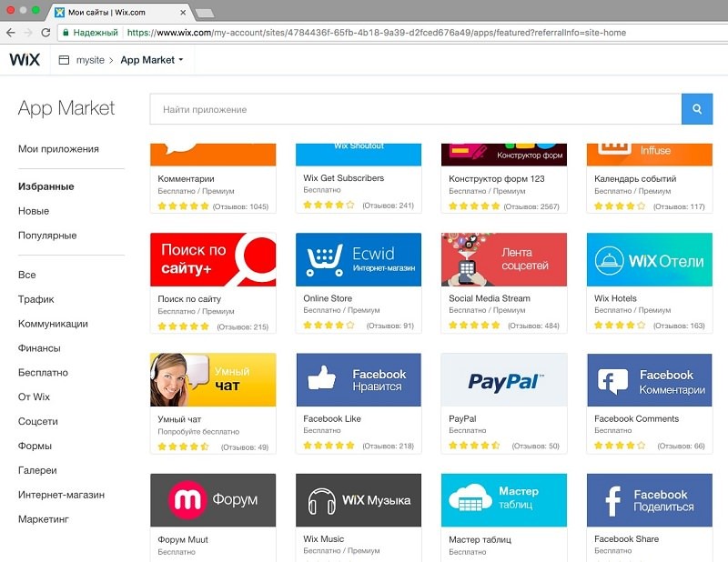Open the Social Media Stream app thumbnail
Image resolution: width=728 pixels, height=562 pixels.
pos(503,260)
